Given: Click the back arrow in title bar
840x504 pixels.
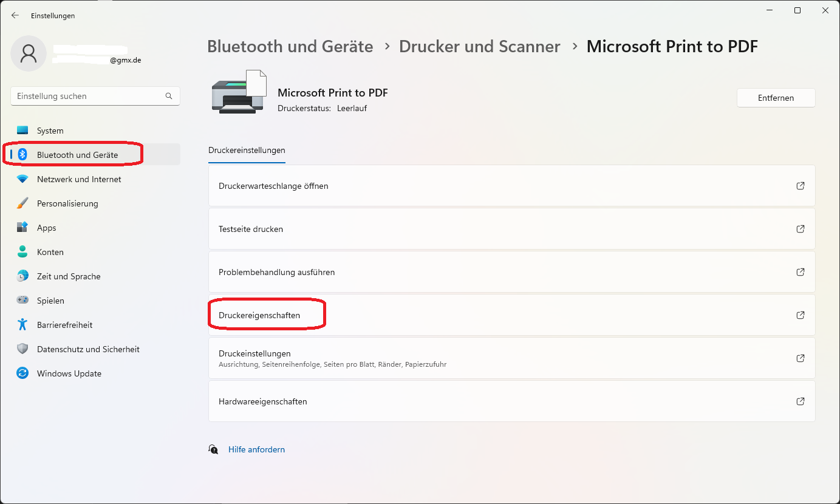Looking at the screenshot, I should [15, 15].
